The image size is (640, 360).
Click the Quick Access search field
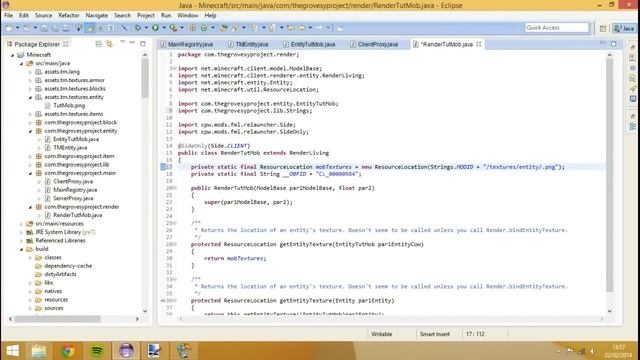557,28
